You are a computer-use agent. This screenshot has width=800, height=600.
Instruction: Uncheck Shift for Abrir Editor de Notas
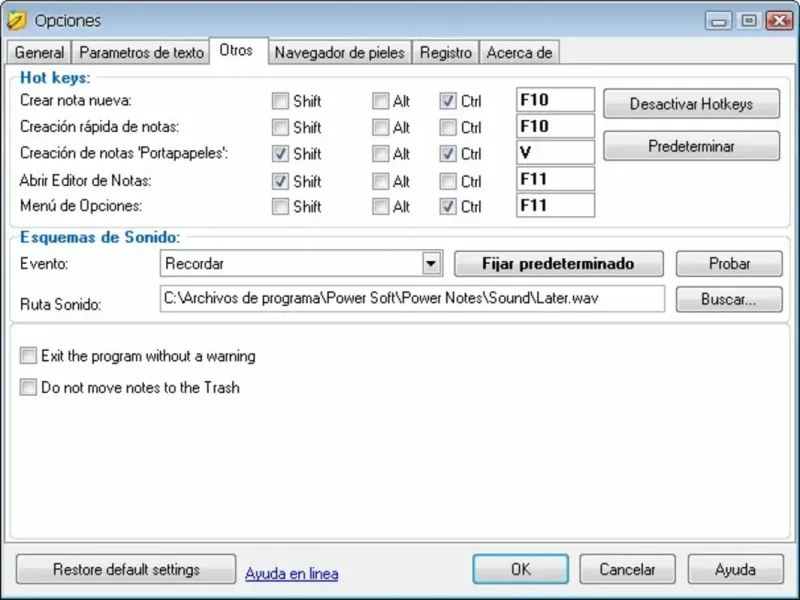point(280,181)
